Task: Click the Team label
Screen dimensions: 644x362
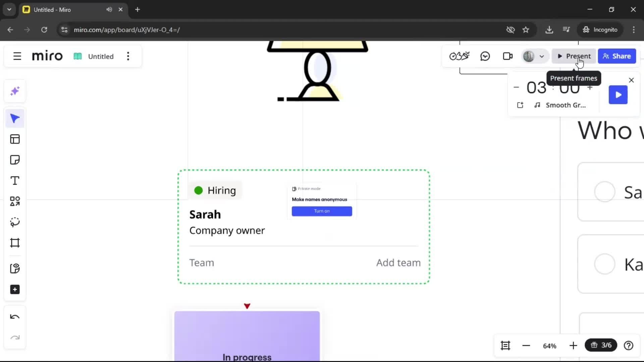Action: coord(202,263)
